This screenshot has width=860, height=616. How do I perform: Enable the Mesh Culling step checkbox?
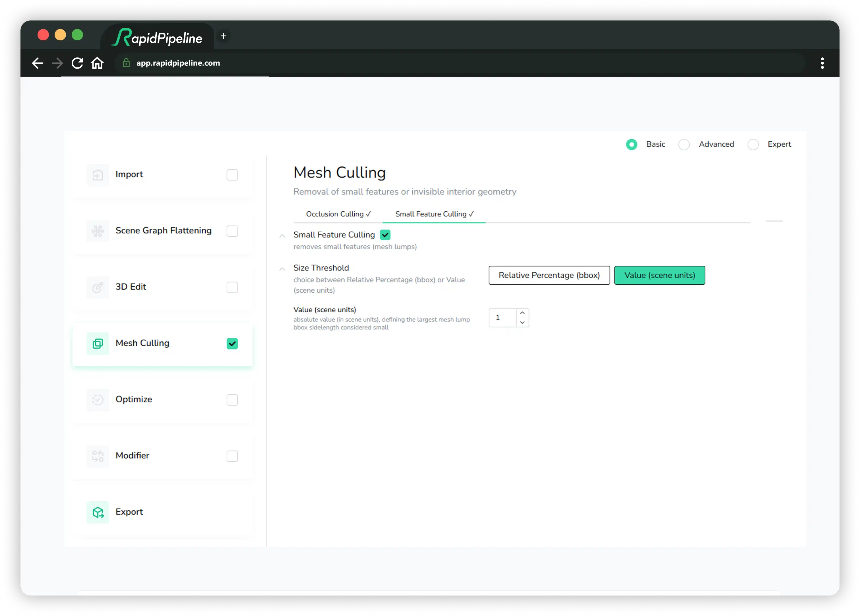232,343
